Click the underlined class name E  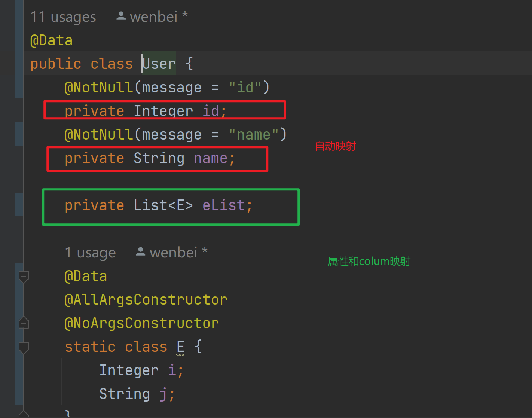[180, 347]
